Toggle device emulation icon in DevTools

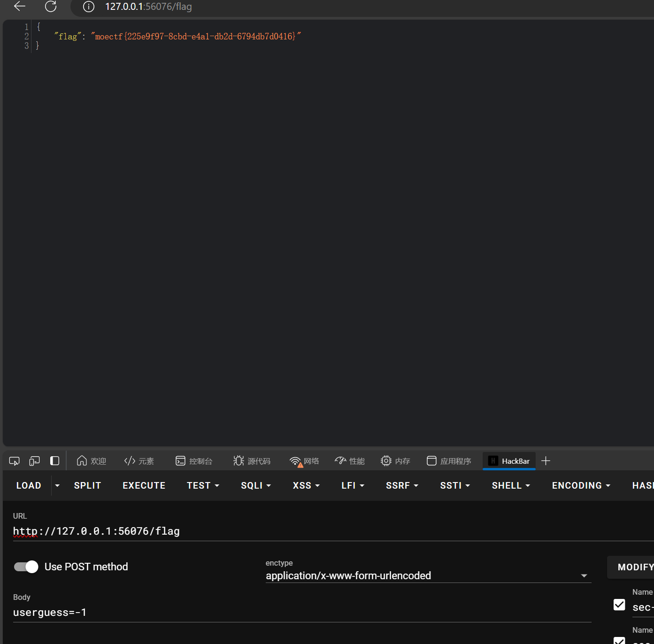click(x=34, y=461)
